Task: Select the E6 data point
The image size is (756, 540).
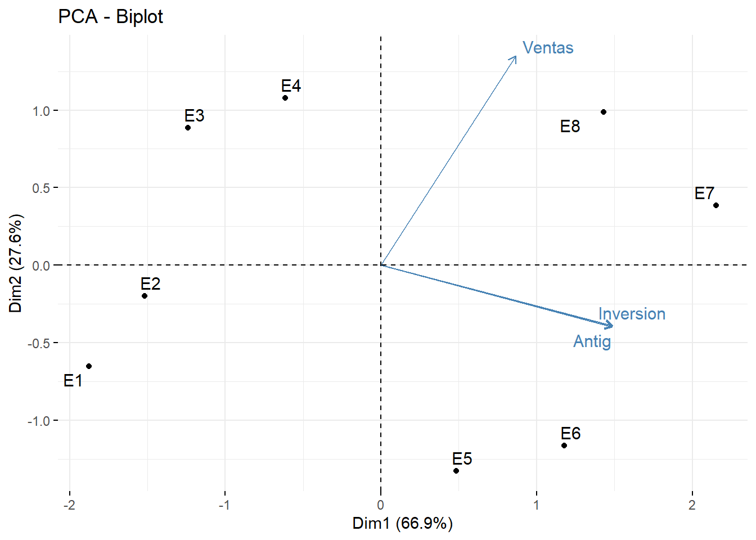Action: pos(564,445)
